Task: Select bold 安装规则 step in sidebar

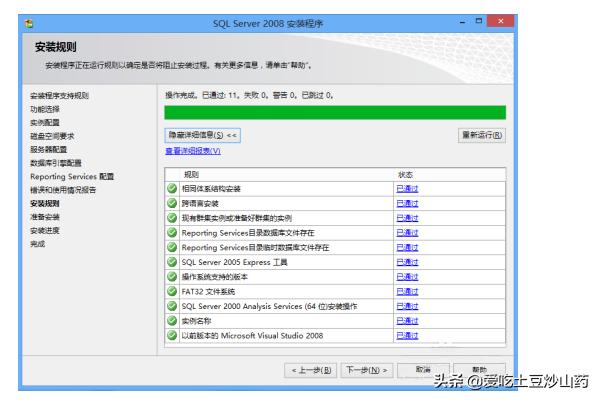Action: tap(45, 203)
